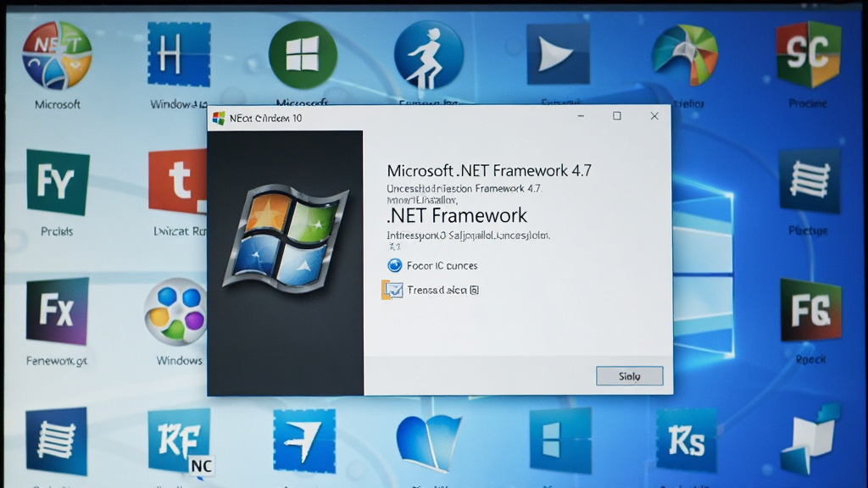
Task: Close the .NET Framework installer dialog
Action: tap(654, 115)
